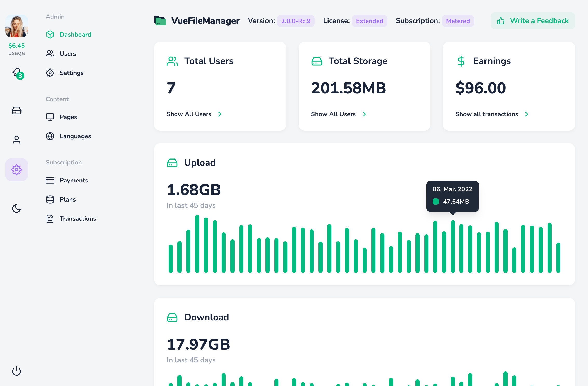This screenshot has width=588, height=386.
Task: Click the power logout icon
Action: (x=17, y=371)
